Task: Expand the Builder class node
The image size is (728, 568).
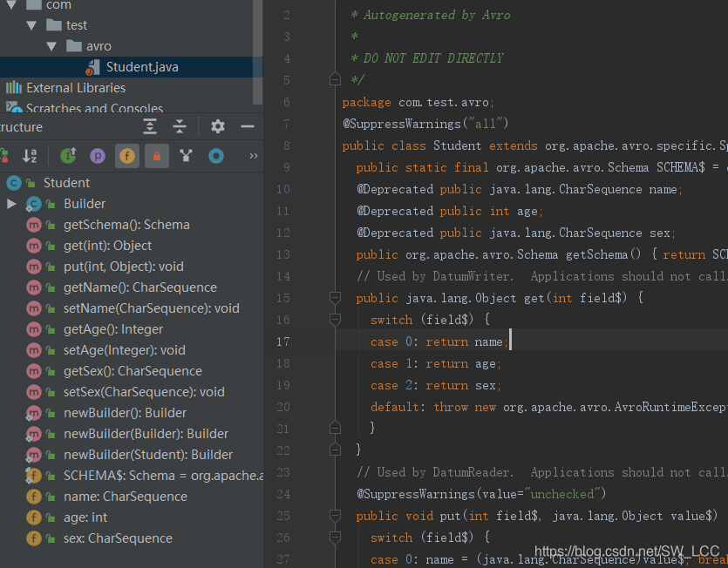Action: click(x=11, y=204)
